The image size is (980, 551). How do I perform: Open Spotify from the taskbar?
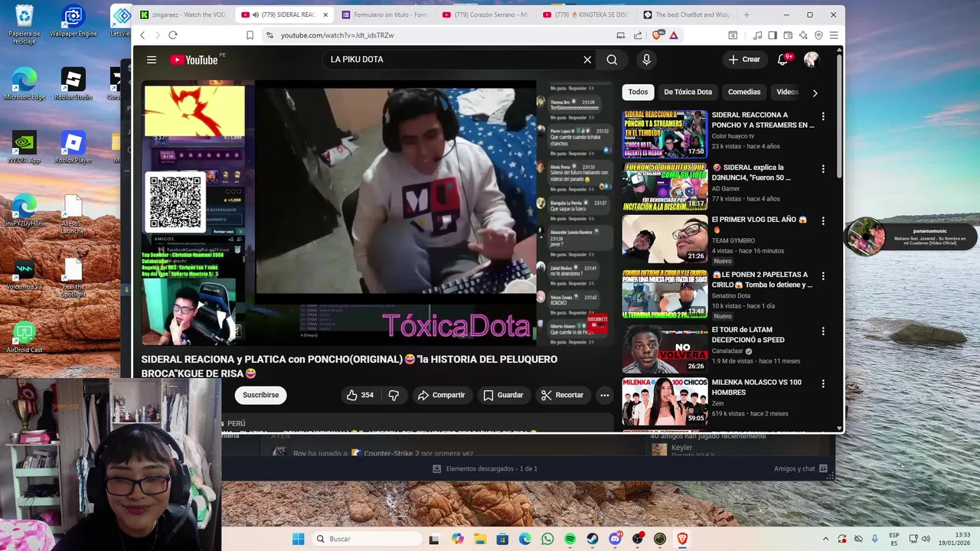(570, 539)
